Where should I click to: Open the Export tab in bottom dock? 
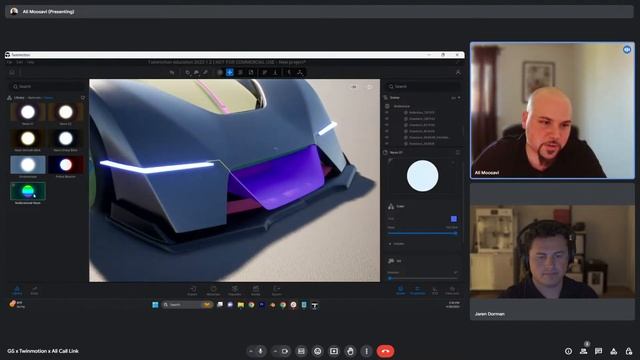click(277, 291)
